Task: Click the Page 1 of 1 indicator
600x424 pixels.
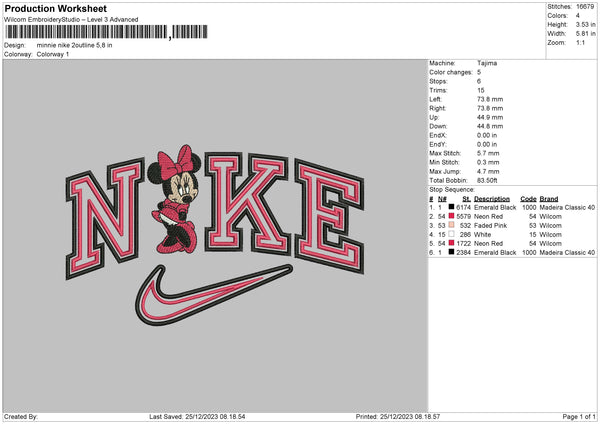Action: tap(579, 417)
